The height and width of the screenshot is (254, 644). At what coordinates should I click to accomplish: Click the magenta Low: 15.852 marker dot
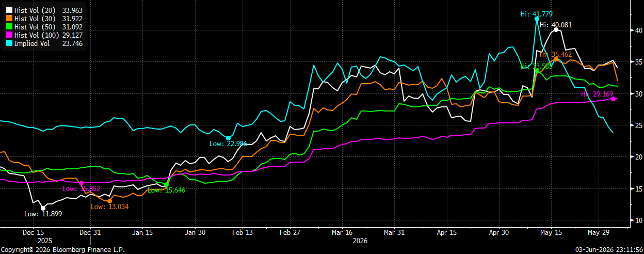click(x=81, y=183)
